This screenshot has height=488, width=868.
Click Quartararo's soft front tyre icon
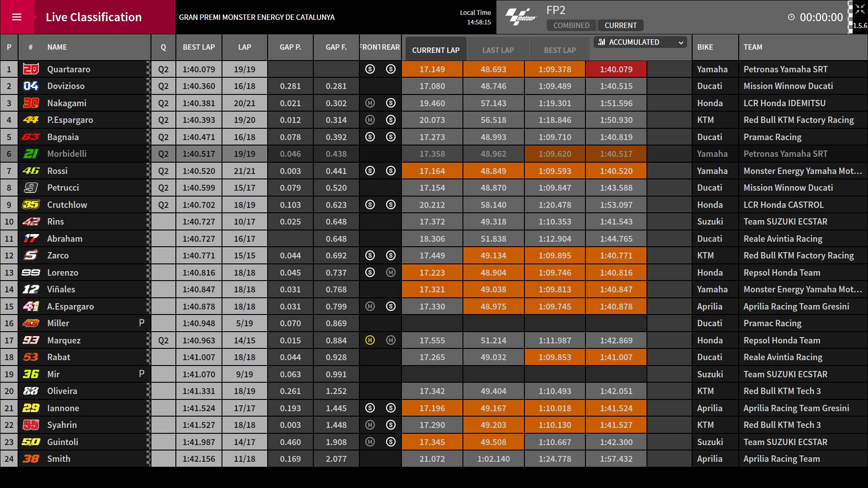point(370,69)
